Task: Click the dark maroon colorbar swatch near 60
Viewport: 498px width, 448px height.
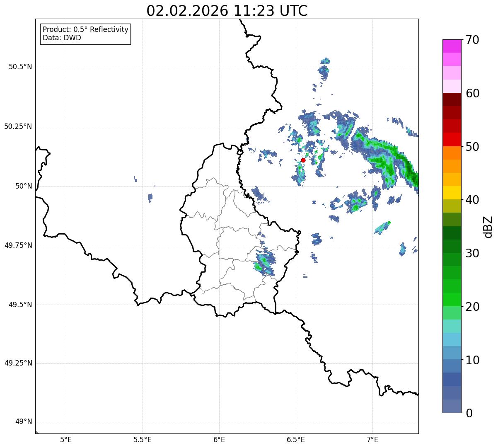Action: [452, 99]
